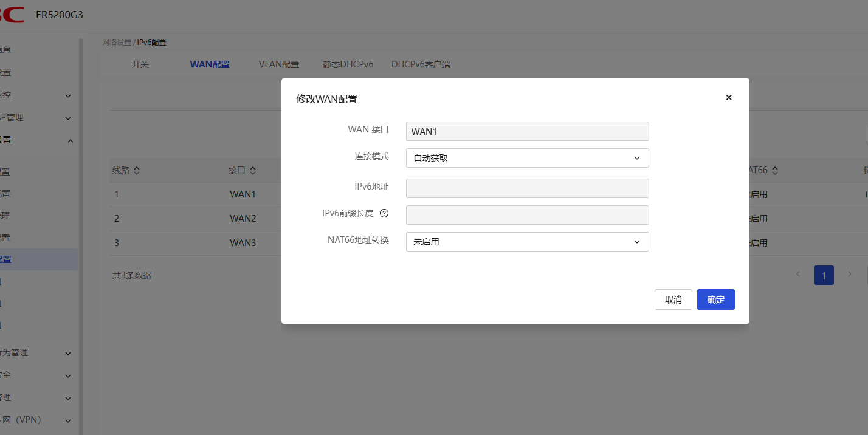Image resolution: width=868 pixels, height=435 pixels.
Task: Expand the VPN sidebar menu section
Action: click(68, 420)
